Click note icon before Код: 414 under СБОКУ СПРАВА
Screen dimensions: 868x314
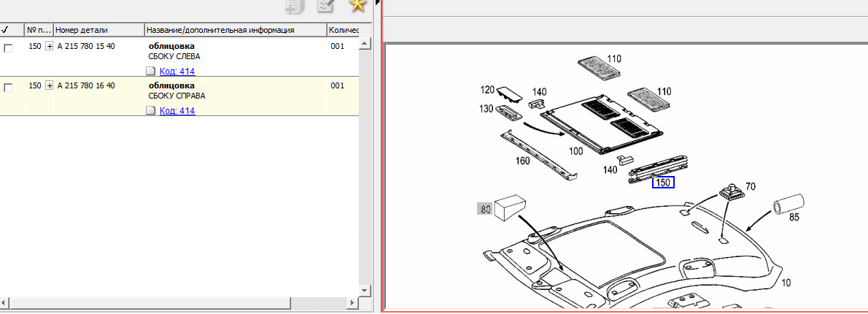point(150,111)
